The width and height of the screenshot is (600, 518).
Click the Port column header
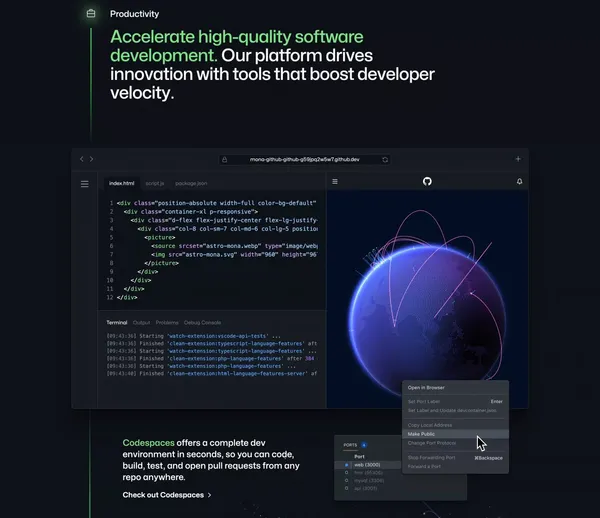(359, 456)
